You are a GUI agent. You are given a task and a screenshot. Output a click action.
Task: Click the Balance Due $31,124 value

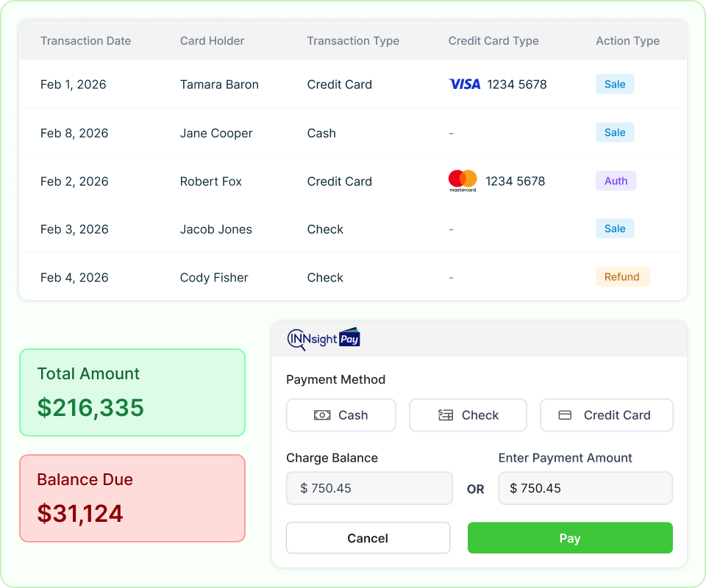tap(79, 513)
